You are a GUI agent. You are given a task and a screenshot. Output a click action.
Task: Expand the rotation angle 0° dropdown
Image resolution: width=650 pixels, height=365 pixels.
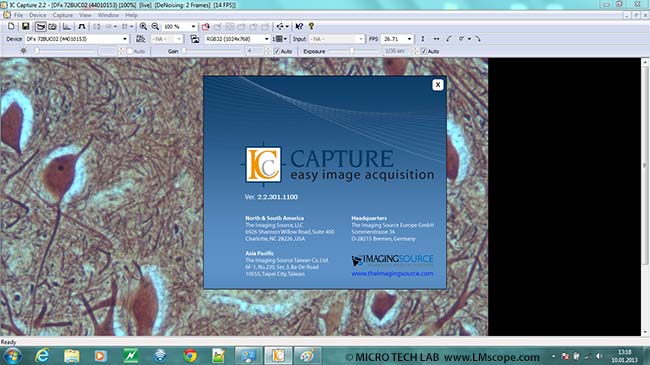(470, 39)
